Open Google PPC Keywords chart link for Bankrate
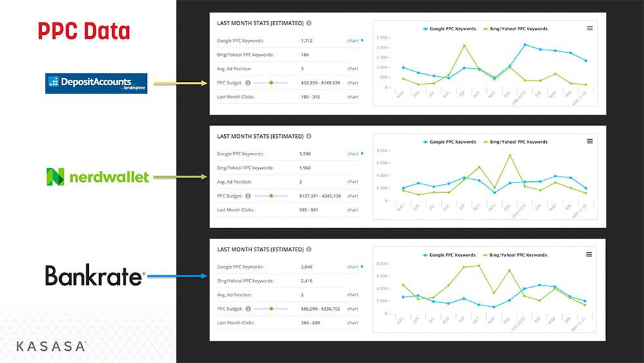 pos(355,267)
